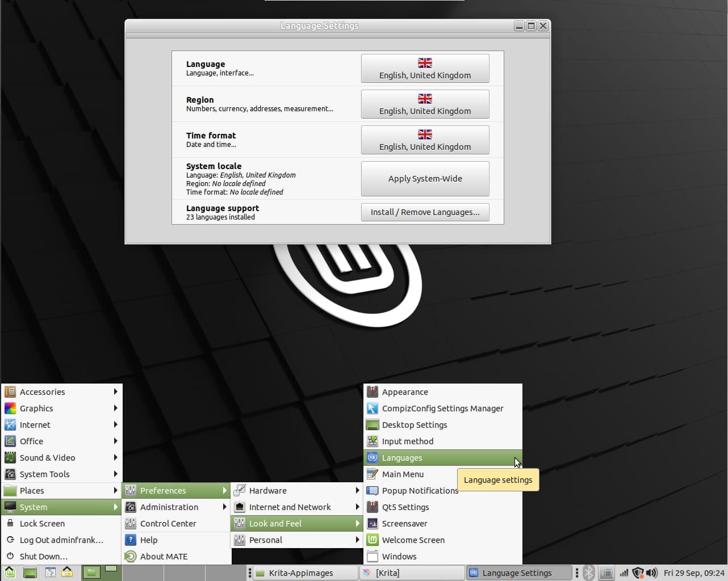Click the clock showing Fri 29 Sep
The image size is (728, 581).
[693, 573]
